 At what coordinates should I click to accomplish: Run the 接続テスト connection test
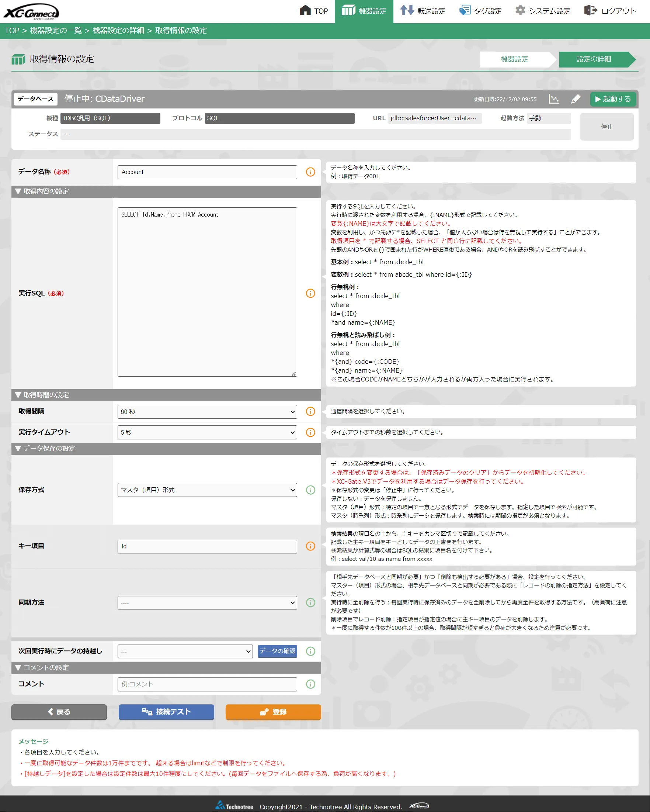pyautogui.click(x=166, y=712)
